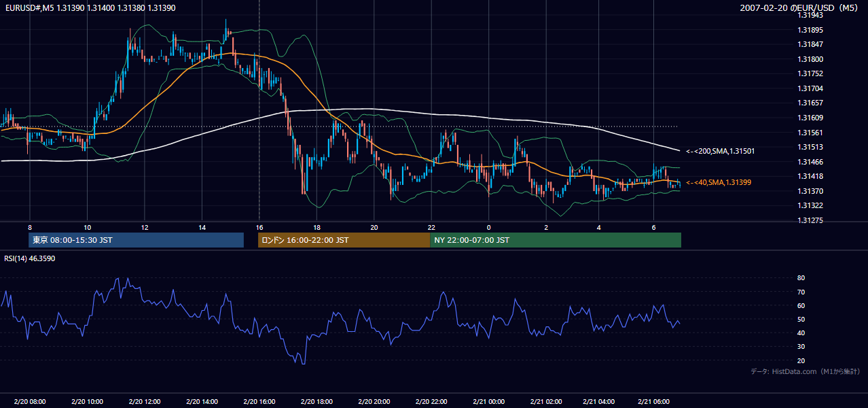Click price axis value 1.31322
Image resolution: width=868 pixels, height=408 pixels.
[x=810, y=205]
